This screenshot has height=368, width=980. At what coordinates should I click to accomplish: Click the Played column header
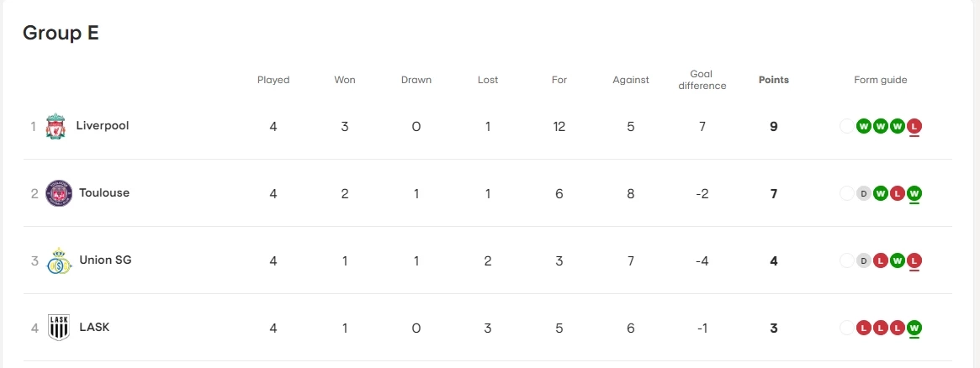coord(273,80)
